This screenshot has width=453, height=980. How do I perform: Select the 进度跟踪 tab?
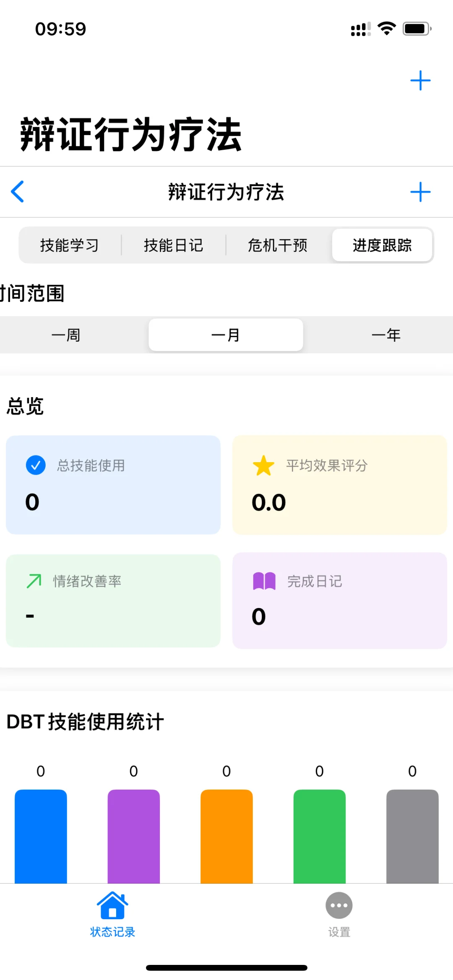coord(382,245)
